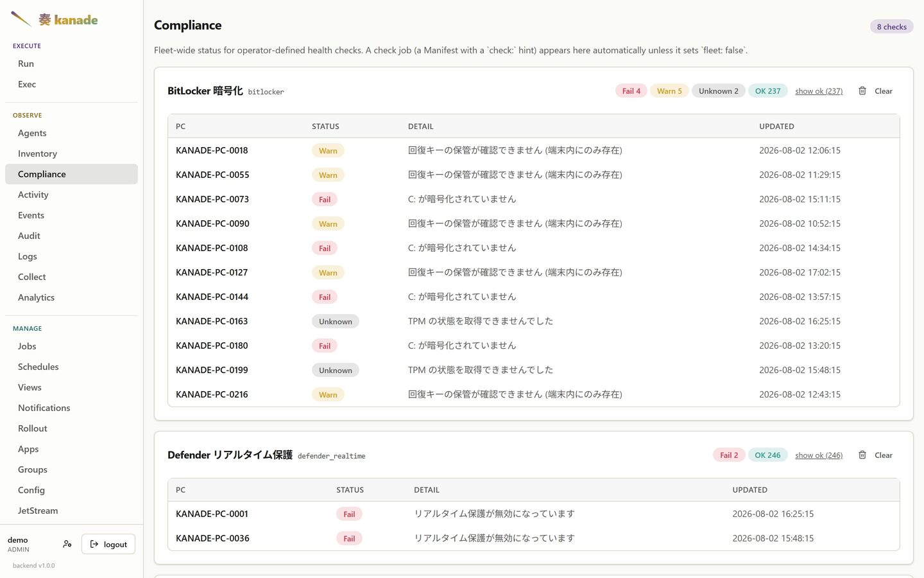
Task: Select Defender row KANADE-PC-0036
Action: [534, 538]
